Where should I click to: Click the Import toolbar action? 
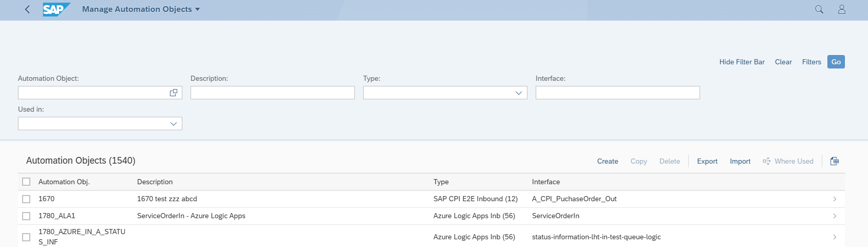(740, 161)
